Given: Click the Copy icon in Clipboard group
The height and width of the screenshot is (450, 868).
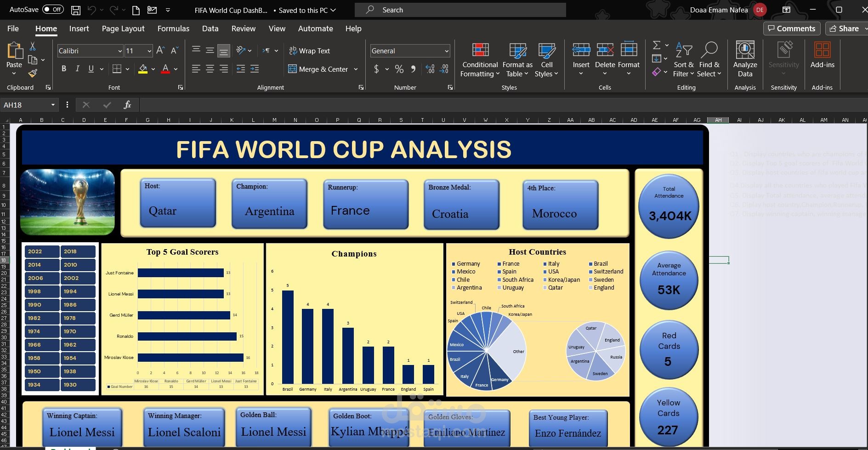Looking at the screenshot, I should coord(33,60).
